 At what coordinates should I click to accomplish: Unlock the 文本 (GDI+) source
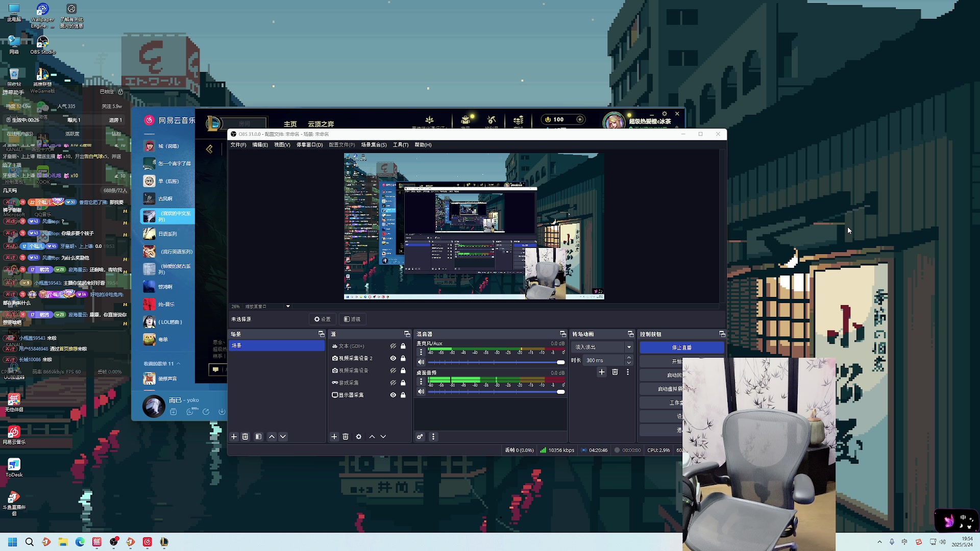coord(403,346)
